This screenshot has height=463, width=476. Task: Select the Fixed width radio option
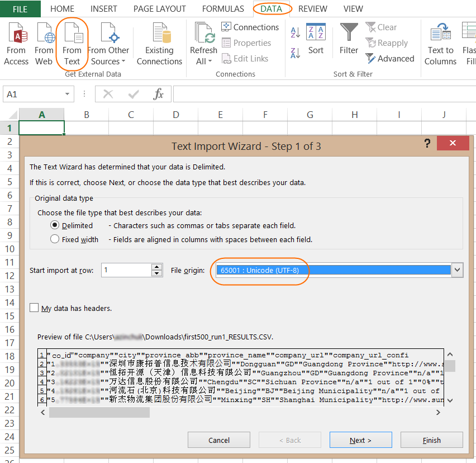tap(55, 239)
